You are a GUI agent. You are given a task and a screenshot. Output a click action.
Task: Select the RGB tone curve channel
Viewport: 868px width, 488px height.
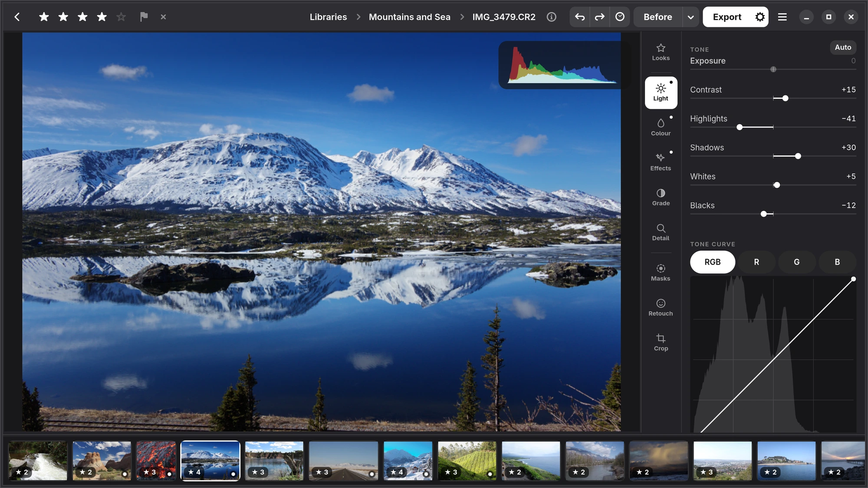coord(713,262)
